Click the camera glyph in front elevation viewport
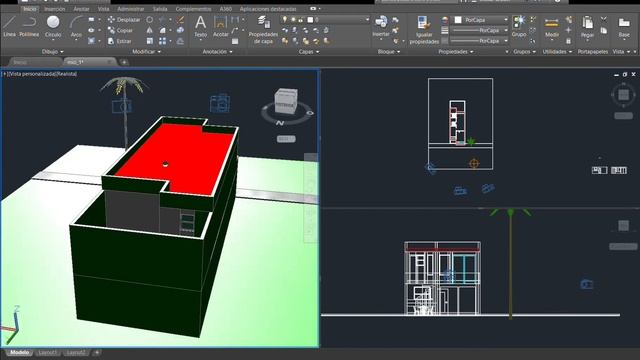This screenshot has width=640, height=360. pyautogui.click(x=587, y=284)
